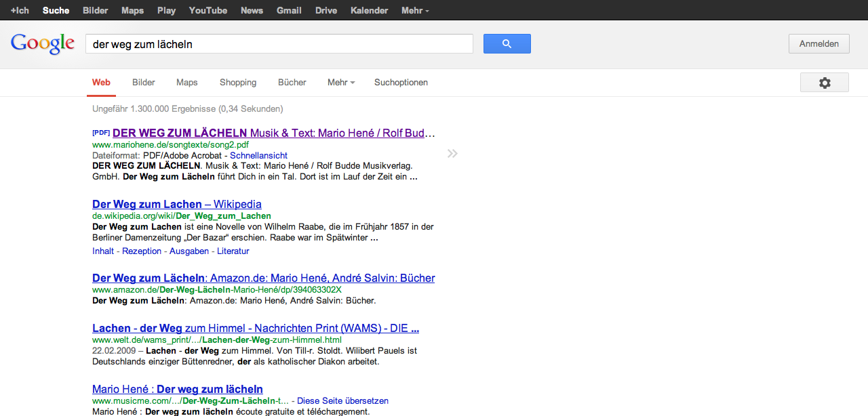
Task: Open Suchoptionen search tools
Action: pyautogui.click(x=401, y=83)
